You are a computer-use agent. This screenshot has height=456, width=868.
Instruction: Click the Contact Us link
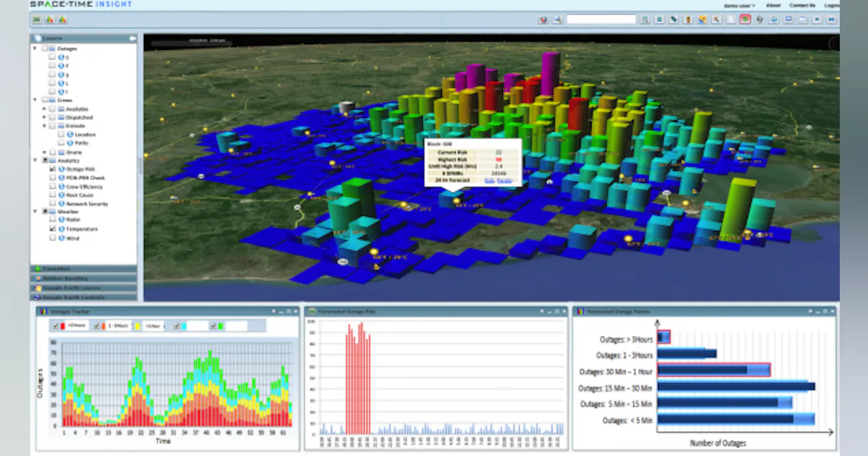(802, 5)
